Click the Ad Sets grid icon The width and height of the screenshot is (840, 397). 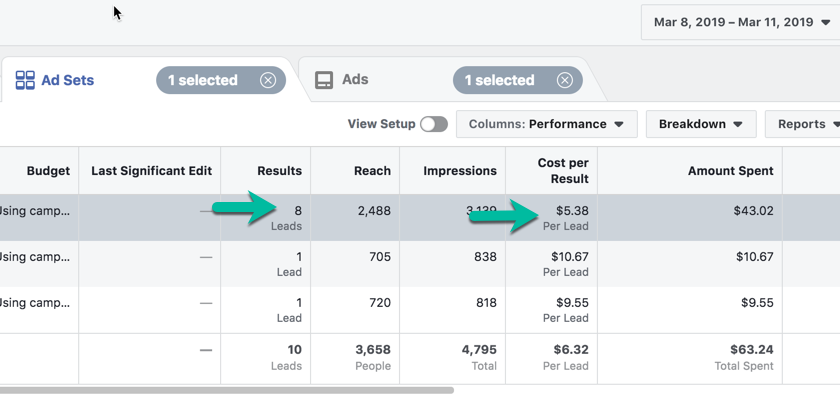(25, 80)
